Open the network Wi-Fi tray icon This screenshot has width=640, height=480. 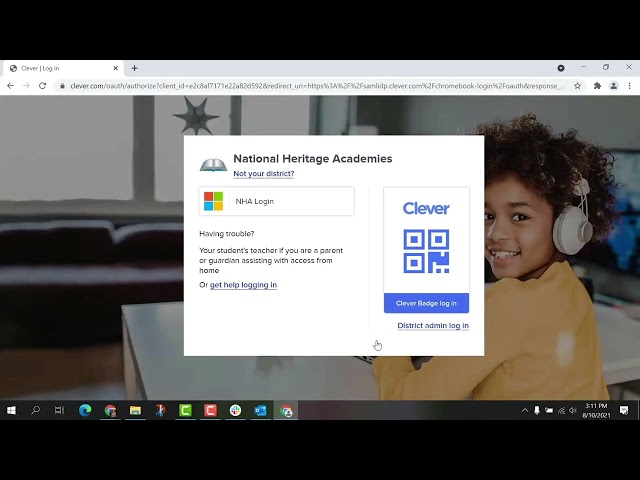(562, 411)
